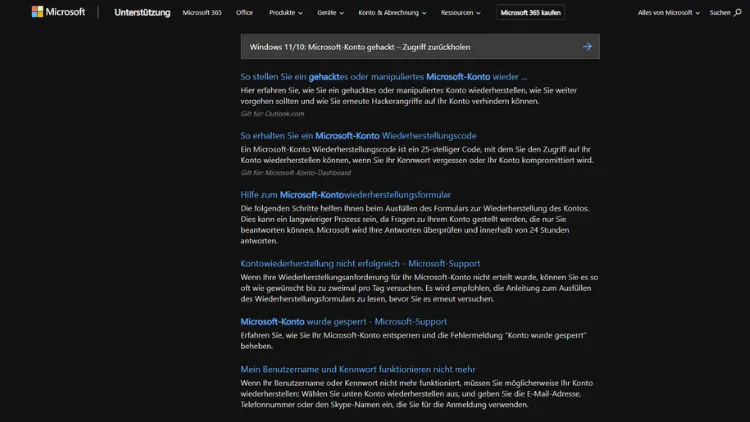The height and width of the screenshot is (422, 750).
Task: Submit search with the blue arrow icon
Action: pos(587,46)
